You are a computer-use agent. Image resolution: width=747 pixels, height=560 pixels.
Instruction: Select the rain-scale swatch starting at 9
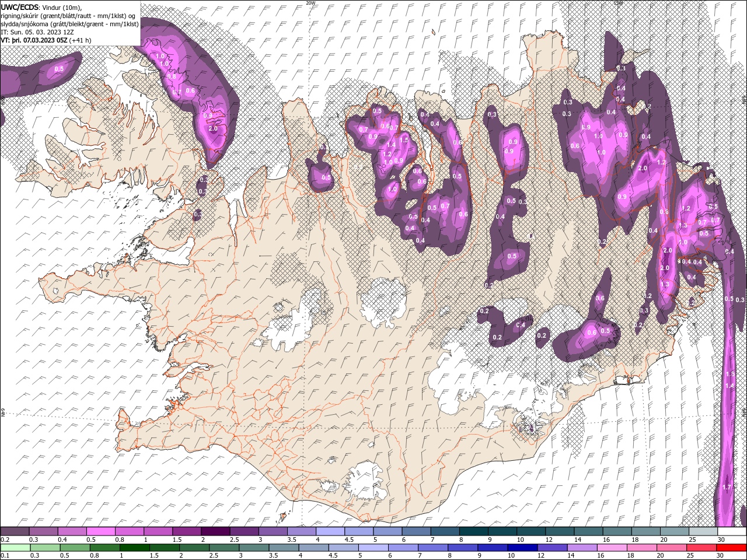tap(493, 548)
